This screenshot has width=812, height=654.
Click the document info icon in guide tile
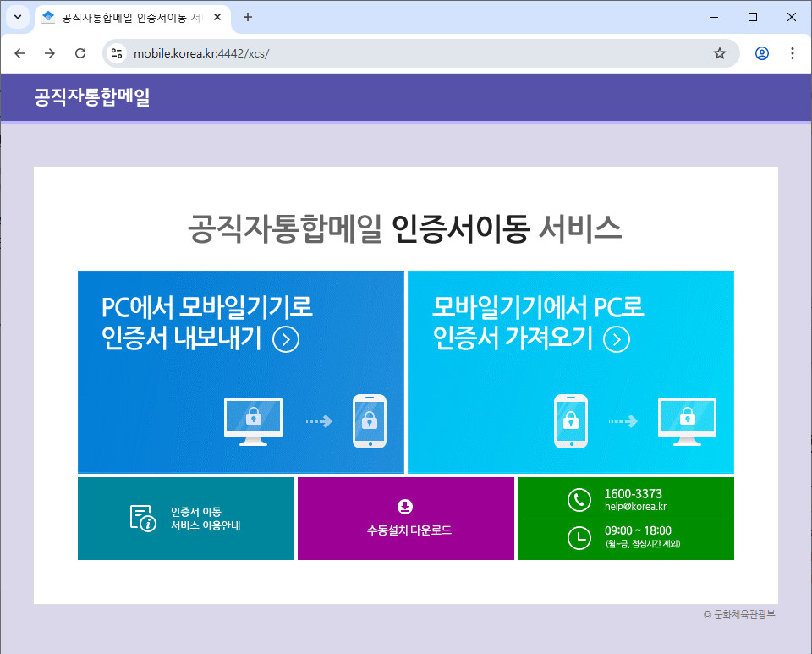click(x=142, y=519)
